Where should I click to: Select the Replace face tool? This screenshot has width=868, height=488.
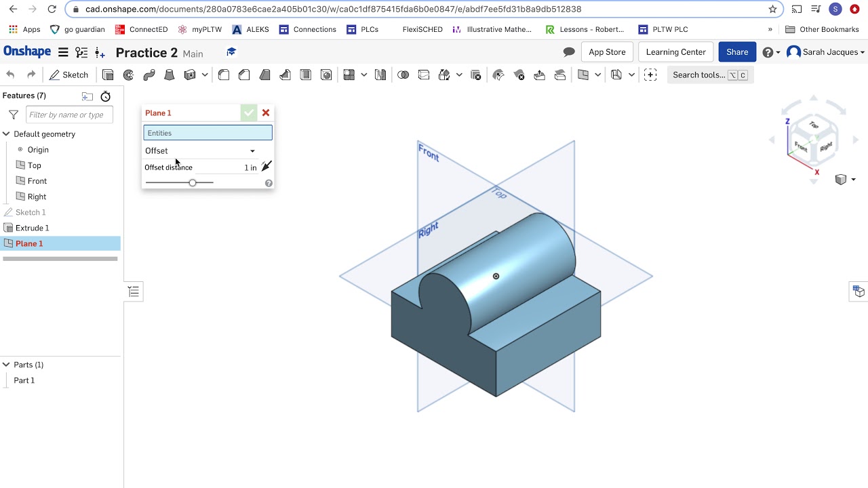pos(560,75)
